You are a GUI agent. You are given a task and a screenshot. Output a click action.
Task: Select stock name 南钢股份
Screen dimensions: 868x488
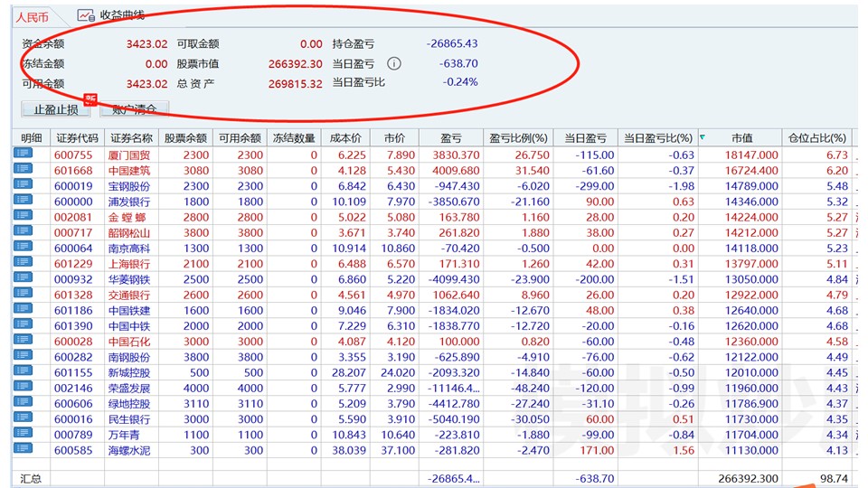tap(129, 357)
